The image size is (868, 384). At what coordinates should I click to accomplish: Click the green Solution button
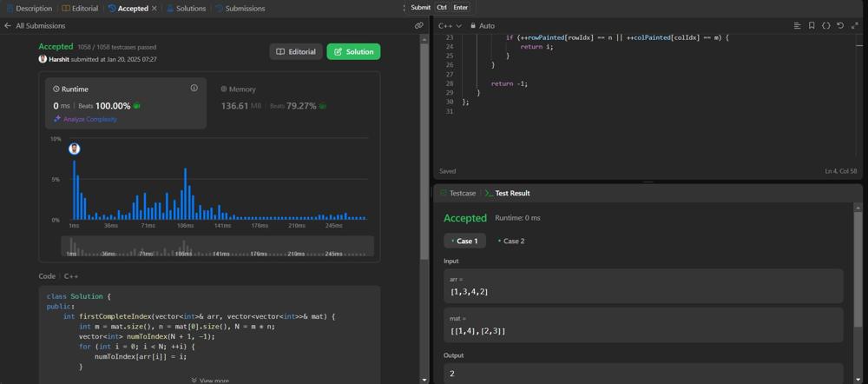click(353, 52)
